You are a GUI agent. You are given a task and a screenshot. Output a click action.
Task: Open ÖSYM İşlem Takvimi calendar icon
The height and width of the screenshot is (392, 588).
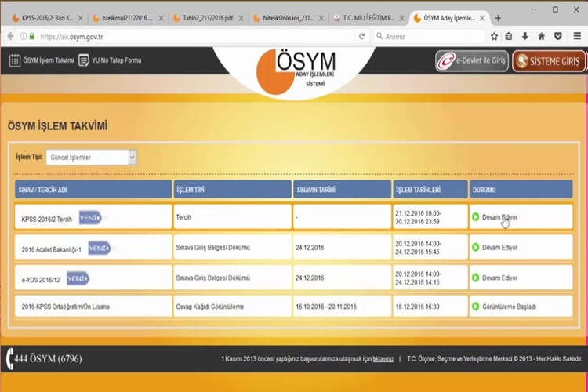(15, 60)
